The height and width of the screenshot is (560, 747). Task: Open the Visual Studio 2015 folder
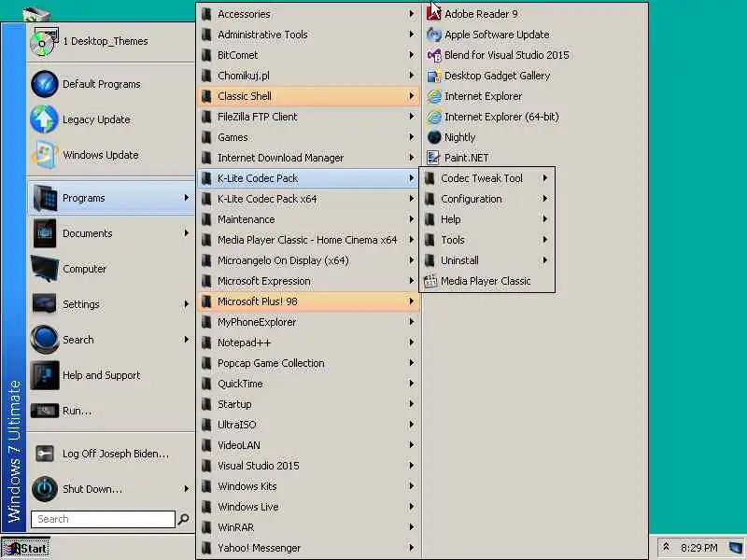coord(308,466)
